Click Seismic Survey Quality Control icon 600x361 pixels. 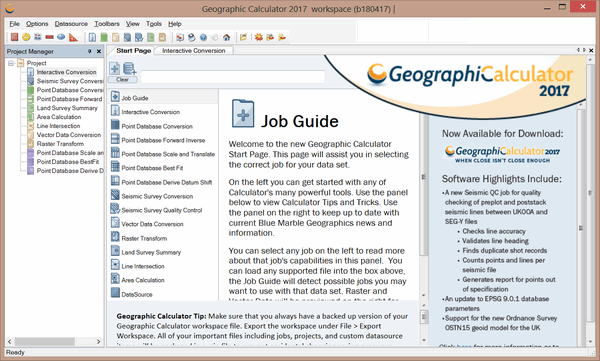[115, 209]
